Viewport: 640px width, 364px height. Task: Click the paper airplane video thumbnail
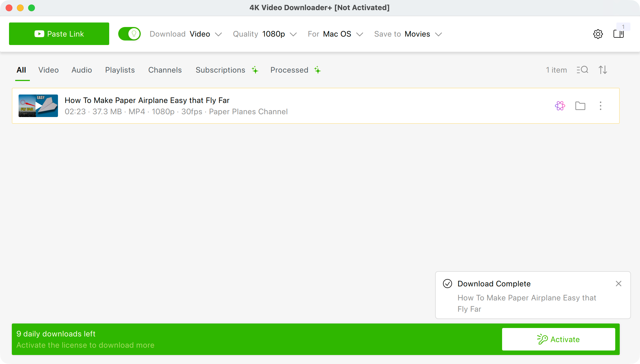click(x=38, y=106)
